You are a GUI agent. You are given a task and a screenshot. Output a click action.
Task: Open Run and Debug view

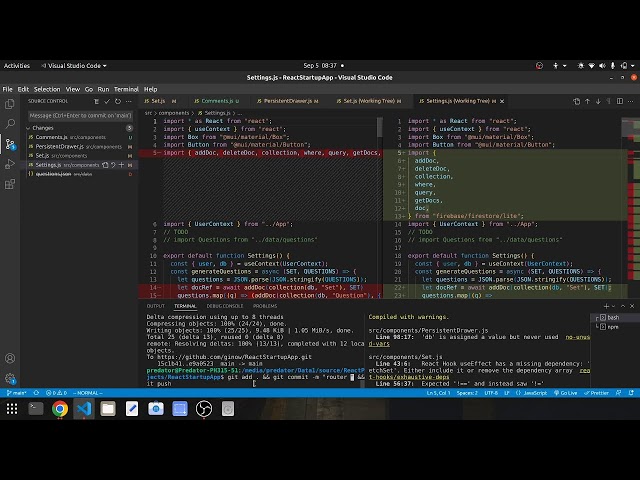[x=10, y=164]
